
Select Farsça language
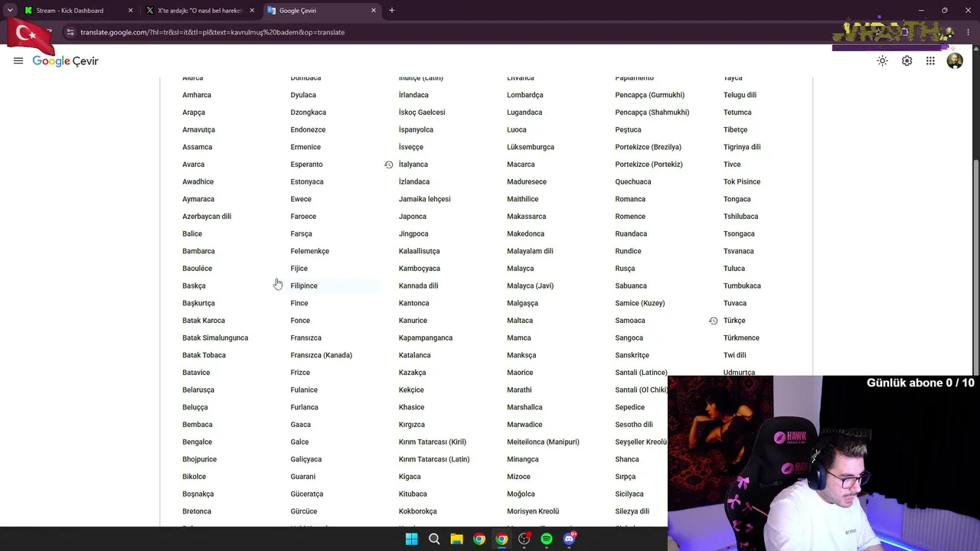[x=301, y=233]
